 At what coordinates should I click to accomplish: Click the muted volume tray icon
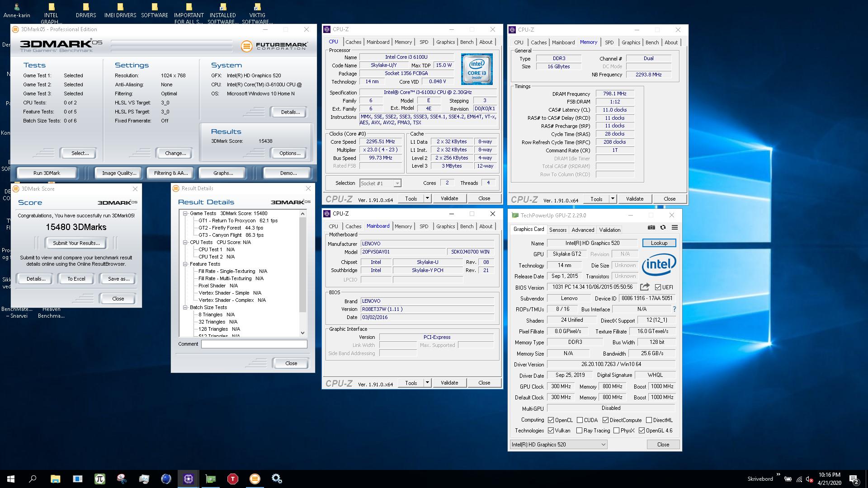810,479
